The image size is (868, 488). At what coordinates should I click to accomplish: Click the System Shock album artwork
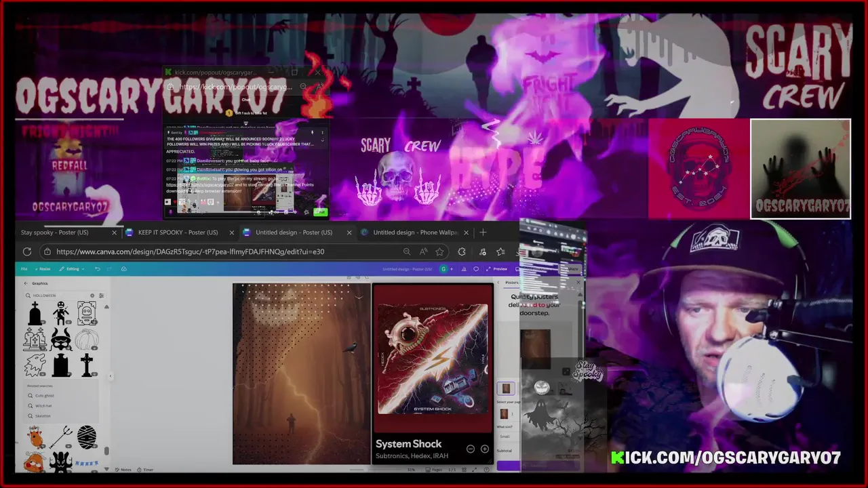433,359
